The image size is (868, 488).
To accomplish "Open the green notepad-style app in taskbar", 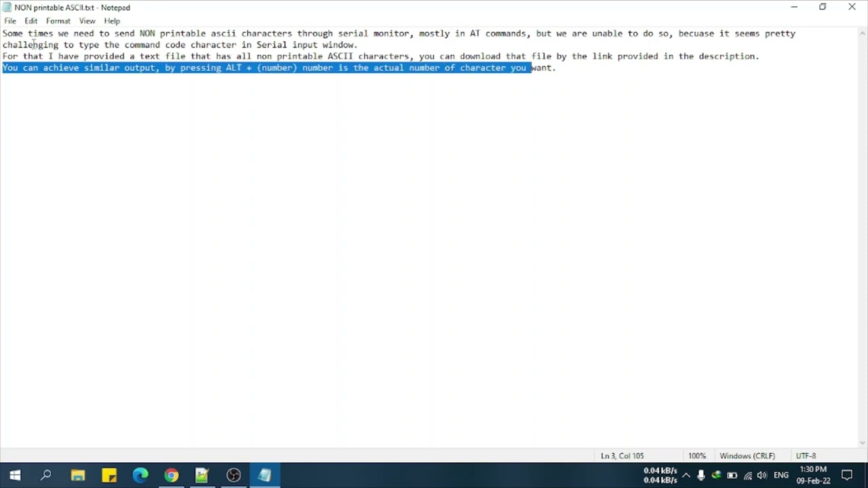I will click(x=202, y=475).
